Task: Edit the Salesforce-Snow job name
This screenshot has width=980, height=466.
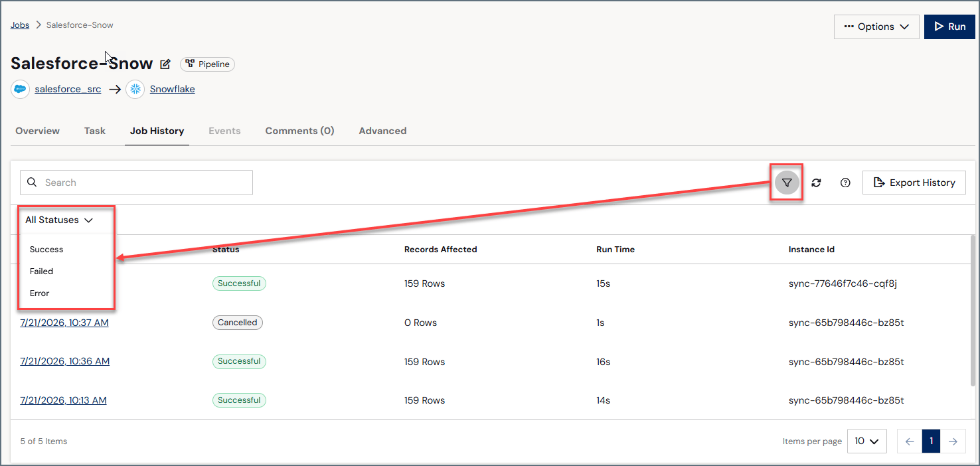Action: click(x=165, y=64)
